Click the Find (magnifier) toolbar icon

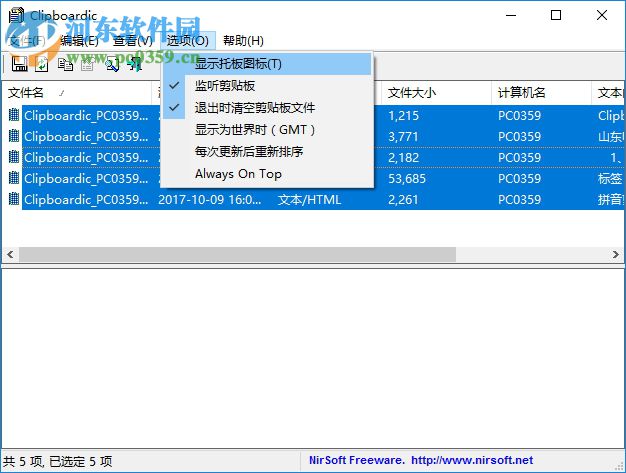[113, 64]
